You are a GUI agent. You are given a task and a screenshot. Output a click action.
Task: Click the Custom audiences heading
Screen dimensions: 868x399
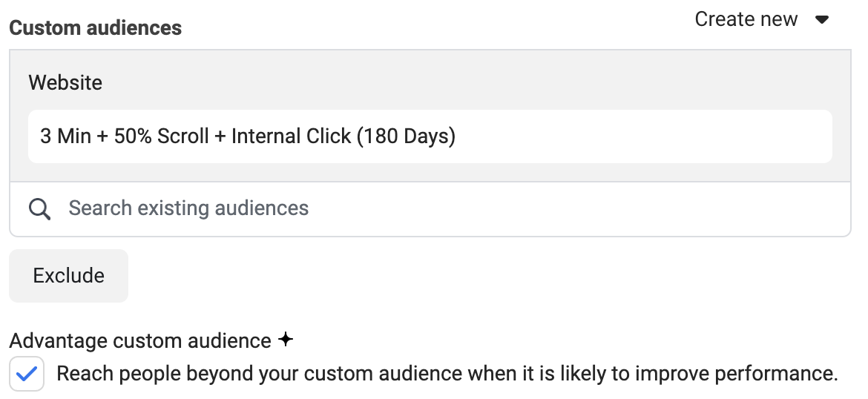[95, 27]
